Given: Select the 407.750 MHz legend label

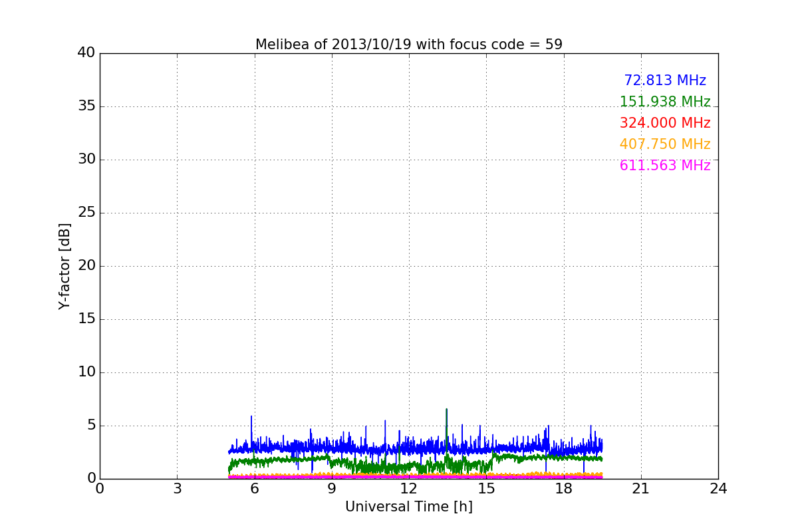Looking at the screenshot, I should click(x=665, y=144).
